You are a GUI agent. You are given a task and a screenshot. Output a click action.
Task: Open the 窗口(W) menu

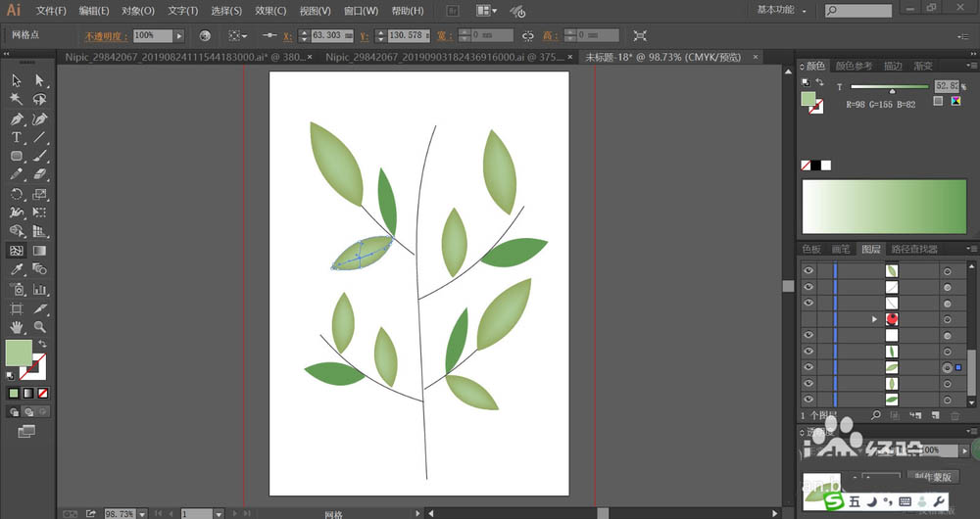pyautogui.click(x=362, y=11)
